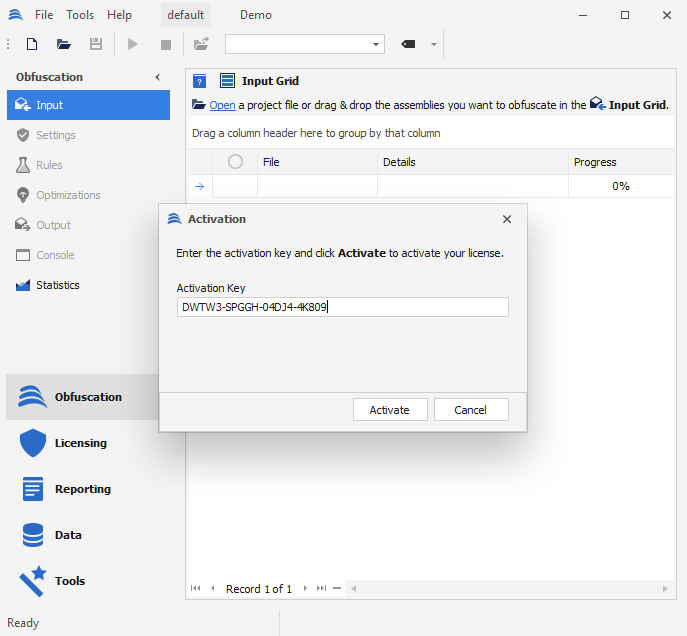Image resolution: width=687 pixels, height=636 pixels.
Task: Open the Licensing section
Action: click(80, 443)
